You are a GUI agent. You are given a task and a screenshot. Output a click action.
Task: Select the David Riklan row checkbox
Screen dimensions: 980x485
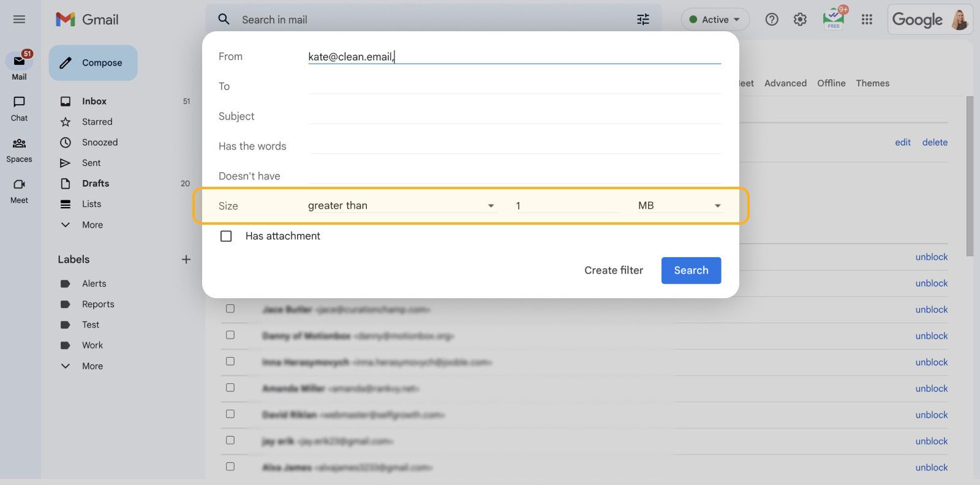(230, 414)
